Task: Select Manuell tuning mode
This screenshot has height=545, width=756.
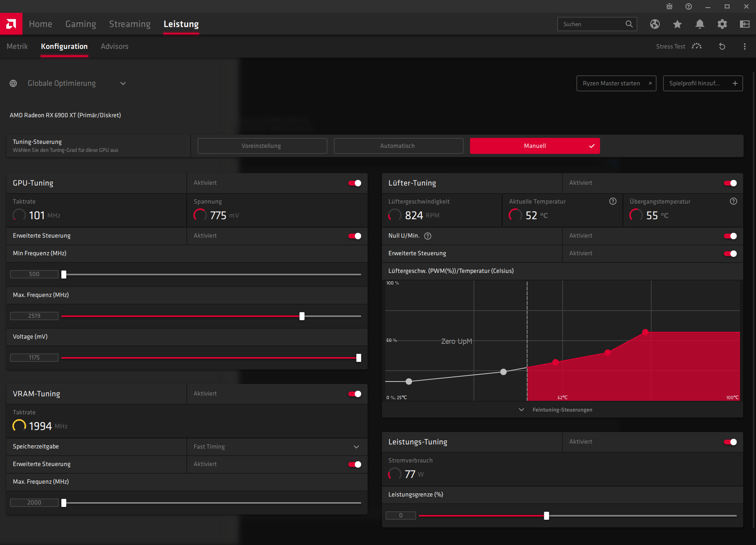Action: [x=535, y=146]
